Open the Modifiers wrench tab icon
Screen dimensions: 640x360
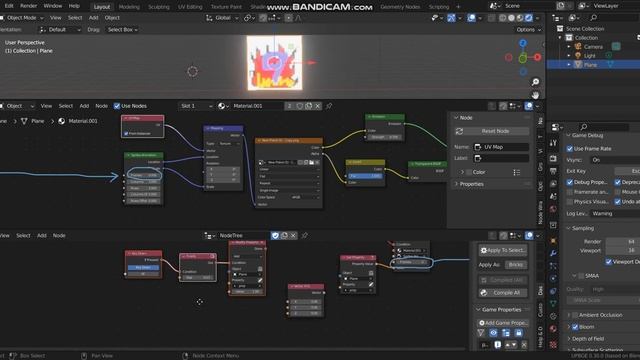(553, 253)
